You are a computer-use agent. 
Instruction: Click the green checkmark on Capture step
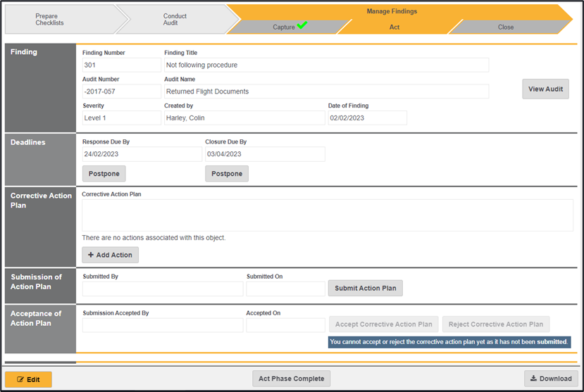point(302,25)
